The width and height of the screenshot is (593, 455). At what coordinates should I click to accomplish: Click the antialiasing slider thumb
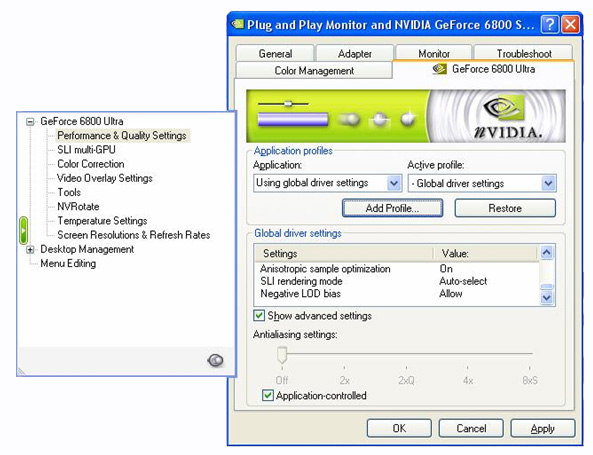click(x=282, y=355)
